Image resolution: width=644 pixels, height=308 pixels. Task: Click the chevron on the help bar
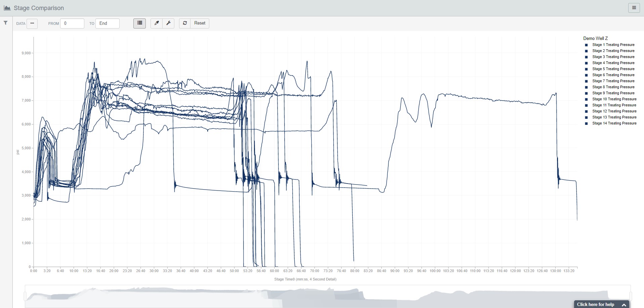624,305
